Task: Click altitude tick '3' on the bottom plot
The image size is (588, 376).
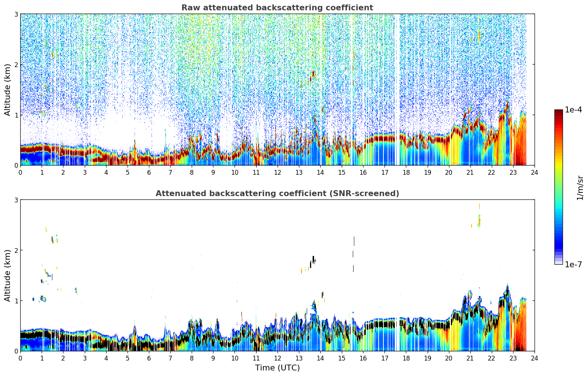Action: coord(16,200)
